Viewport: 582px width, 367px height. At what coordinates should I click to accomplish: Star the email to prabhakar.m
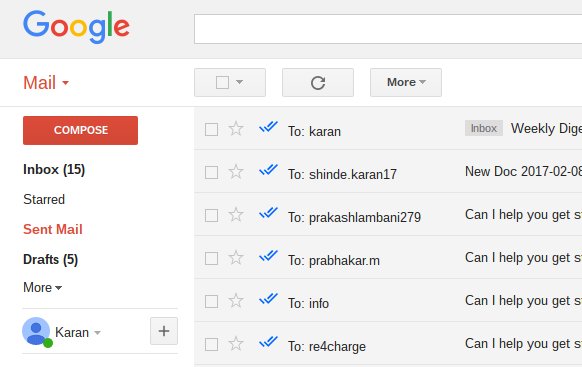coord(236,258)
